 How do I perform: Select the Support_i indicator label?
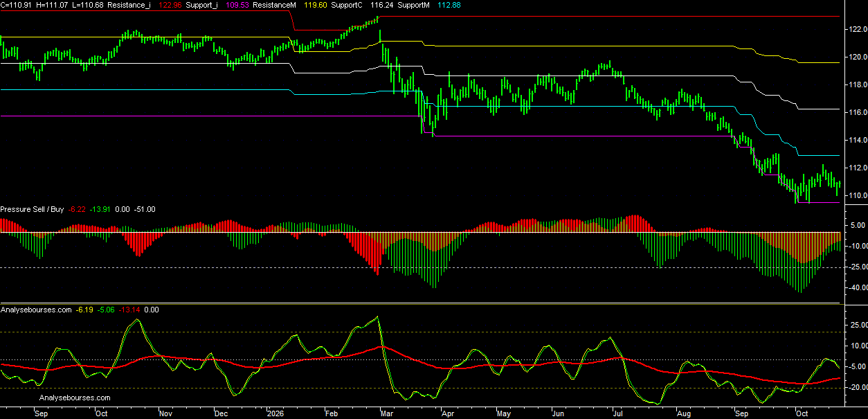[x=204, y=5]
